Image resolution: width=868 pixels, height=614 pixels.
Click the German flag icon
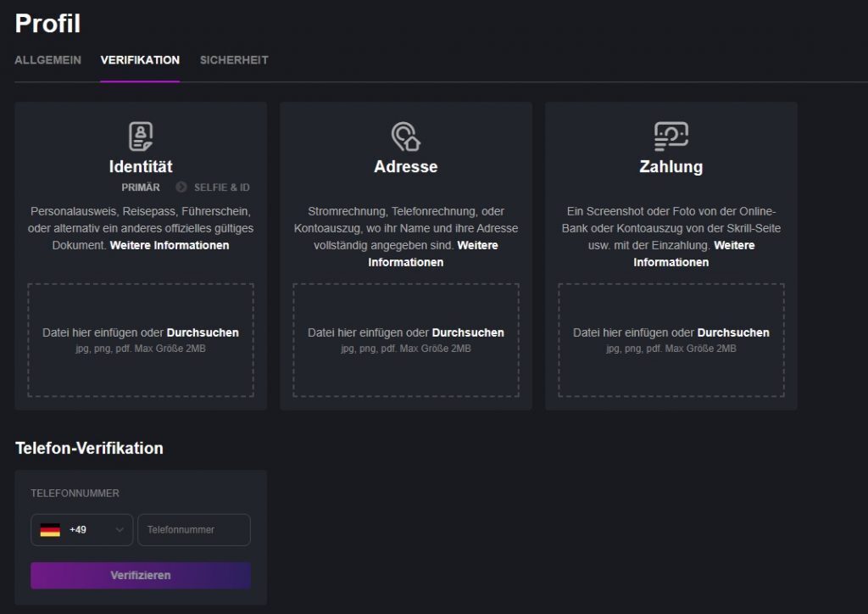pyautogui.click(x=50, y=530)
